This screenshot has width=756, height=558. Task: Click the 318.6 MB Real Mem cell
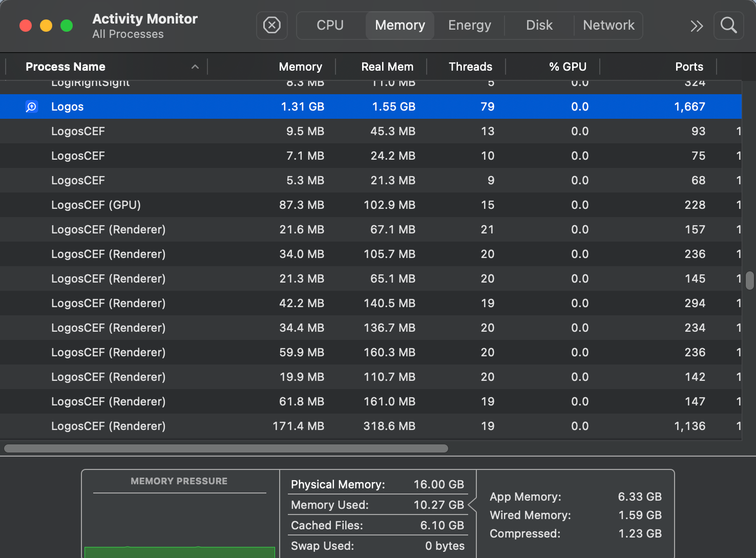[x=389, y=426]
